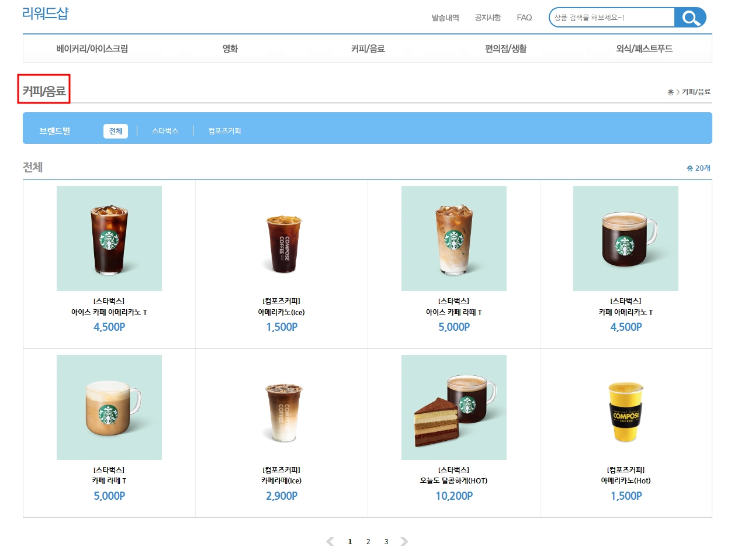This screenshot has height=560, width=731.
Task: Click the 2,900P price
Action: click(282, 496)
